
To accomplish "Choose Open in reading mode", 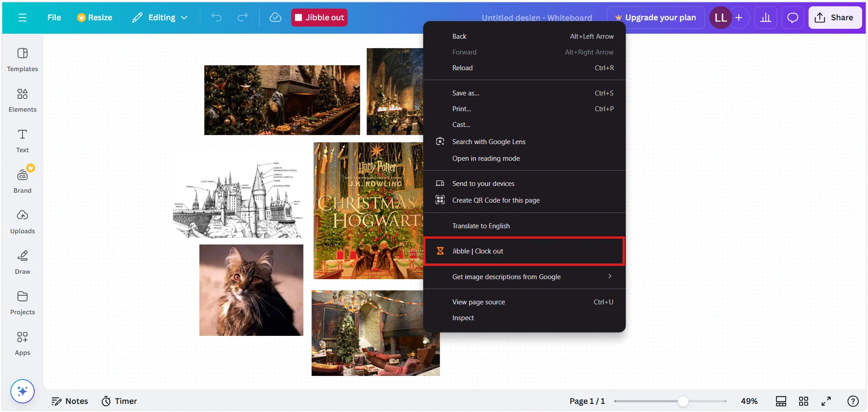I will coord(524,158).
